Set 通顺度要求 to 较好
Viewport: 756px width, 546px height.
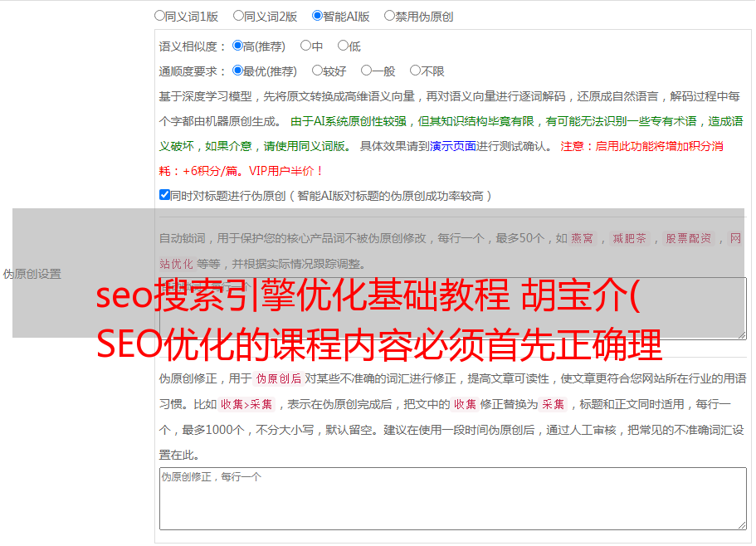tap(317, 71)
